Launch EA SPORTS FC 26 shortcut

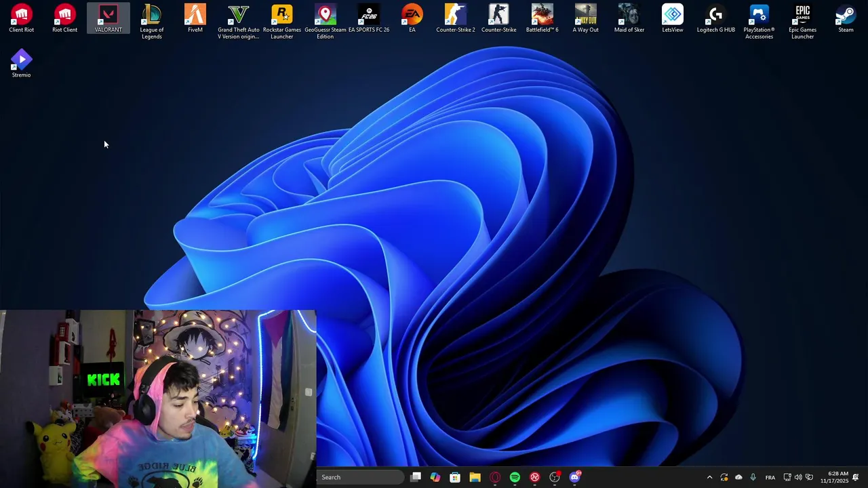coord(369,19)
